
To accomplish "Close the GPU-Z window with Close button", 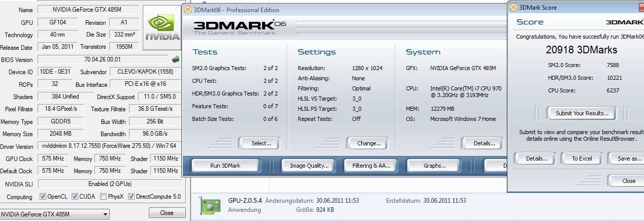I will [x=166, y=213].
